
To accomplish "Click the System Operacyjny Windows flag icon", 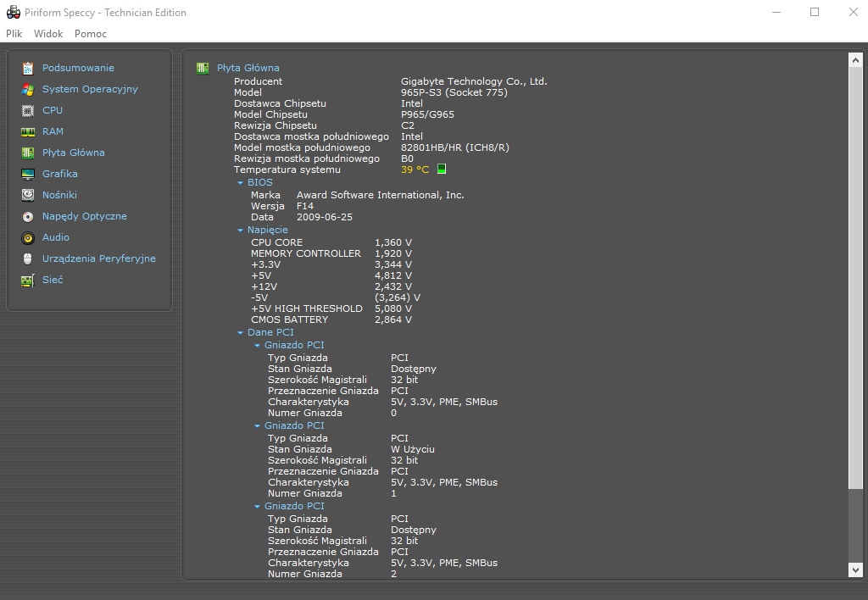I will tap(28, 89).
